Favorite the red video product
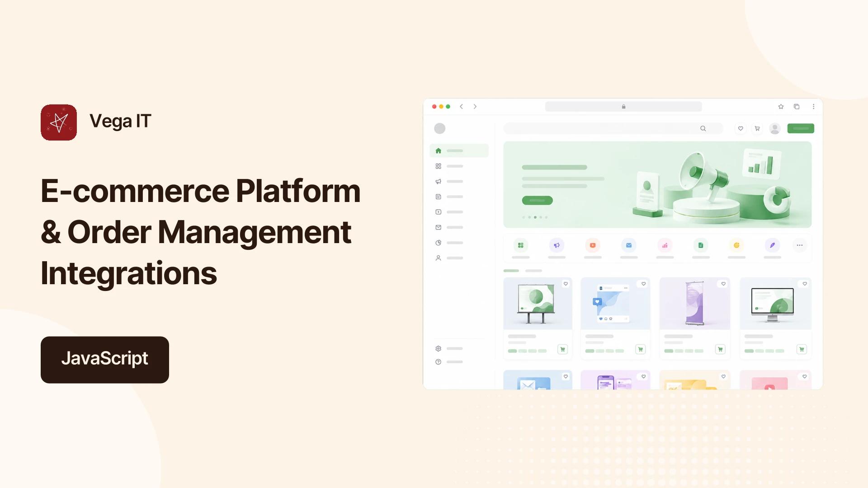This screenshot has width=868, height=488. point(805,376)
